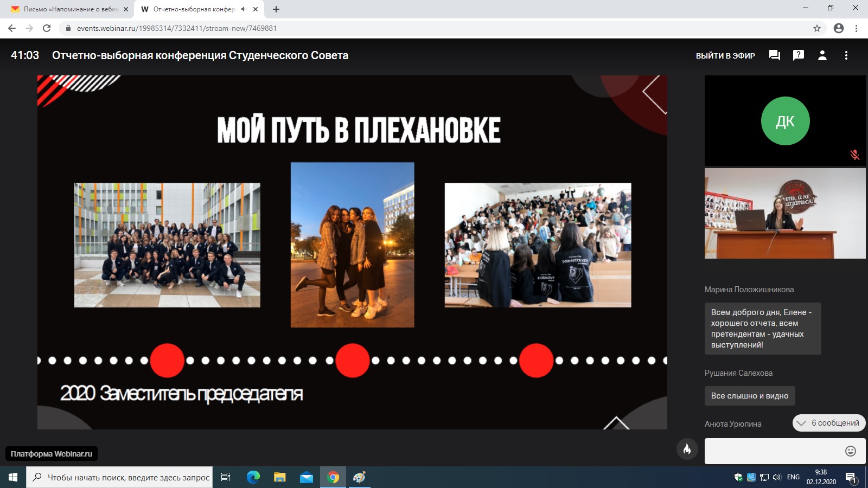The height and width of the screenshot is (488, 868).
Task: Click the sender name Рушания Салехова
Action: pos(738,373)
